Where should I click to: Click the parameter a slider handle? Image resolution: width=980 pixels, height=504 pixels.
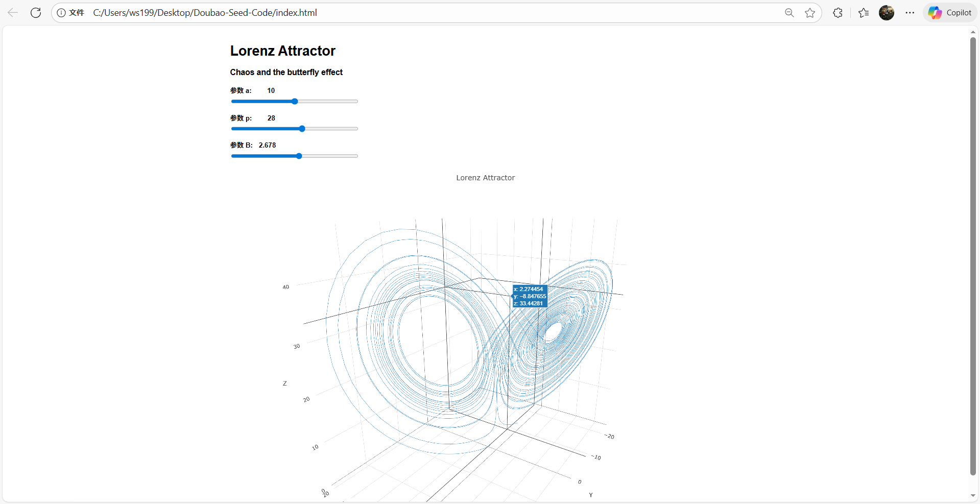click(295, 102)
